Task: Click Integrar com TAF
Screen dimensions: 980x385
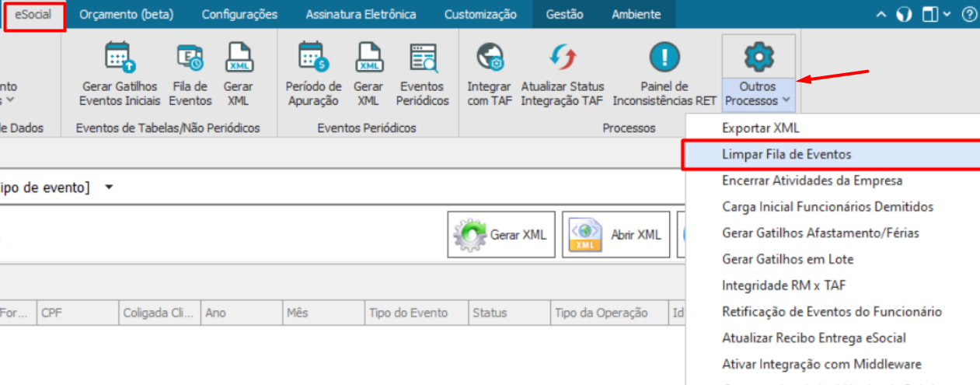Action: coord(490,74)
